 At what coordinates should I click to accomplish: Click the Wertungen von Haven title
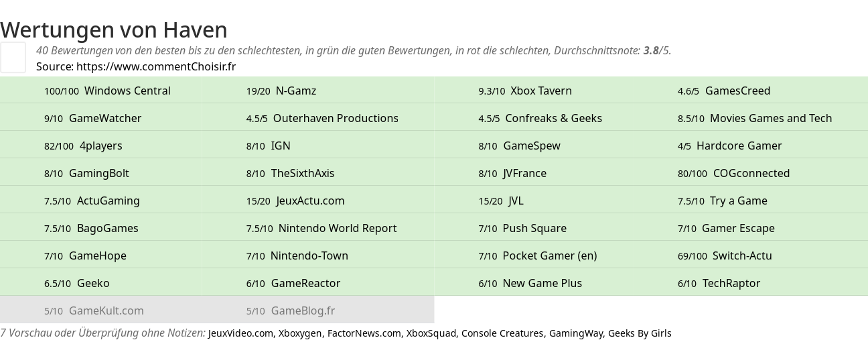pos(114,30)
